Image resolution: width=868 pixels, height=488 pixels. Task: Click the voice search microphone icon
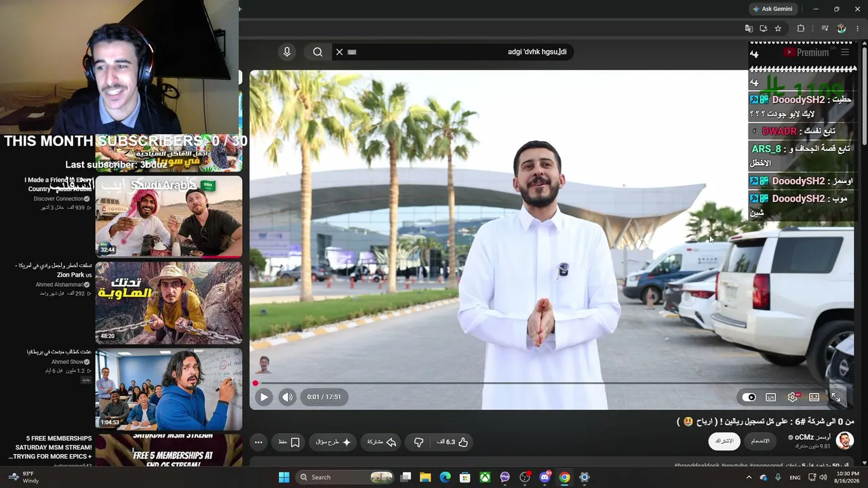click(287, 52)
